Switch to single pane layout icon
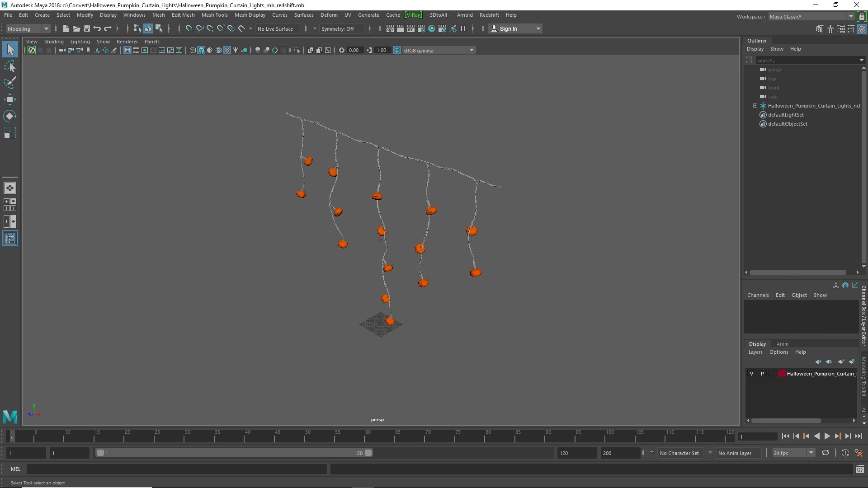The image size is (868, 488). 10,188
